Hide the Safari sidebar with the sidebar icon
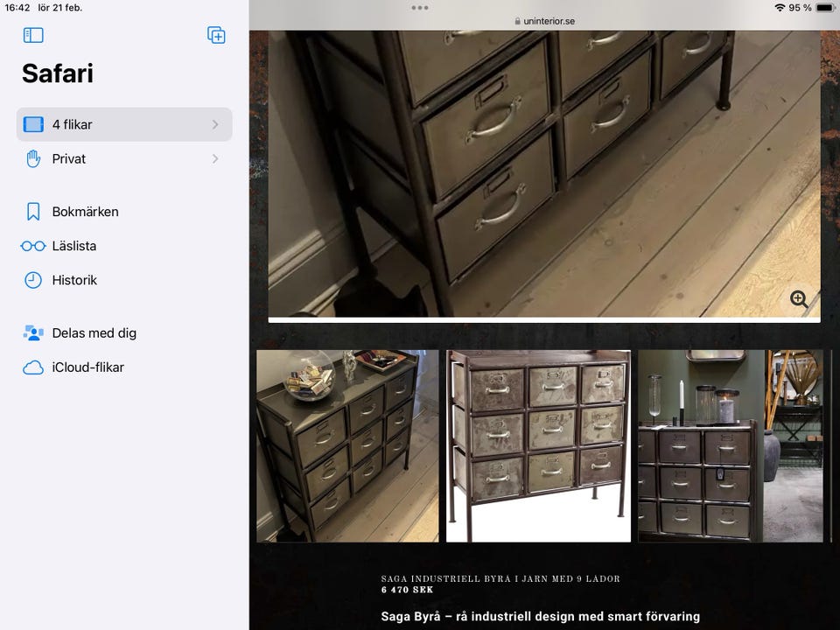 pyautogui.click(x=33, y=35)
